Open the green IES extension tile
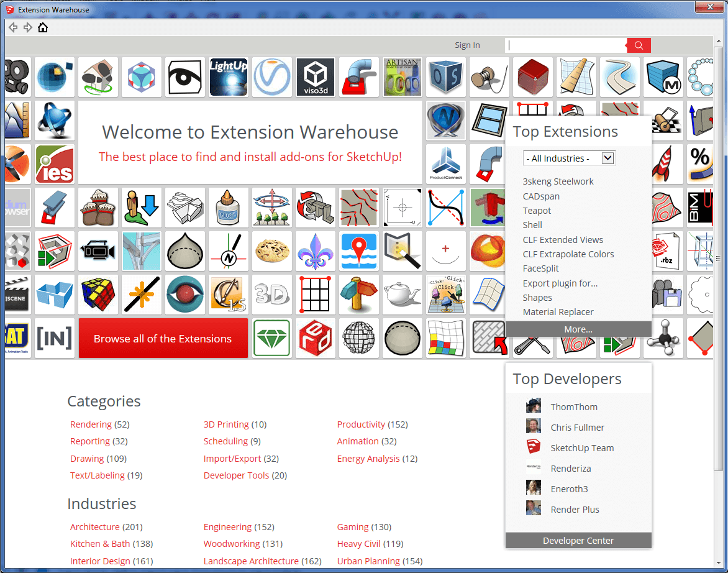 click(x=54, y=164)
